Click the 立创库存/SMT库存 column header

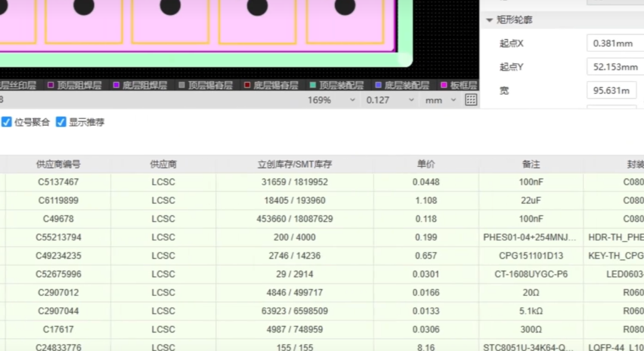[x=295, y=164]
